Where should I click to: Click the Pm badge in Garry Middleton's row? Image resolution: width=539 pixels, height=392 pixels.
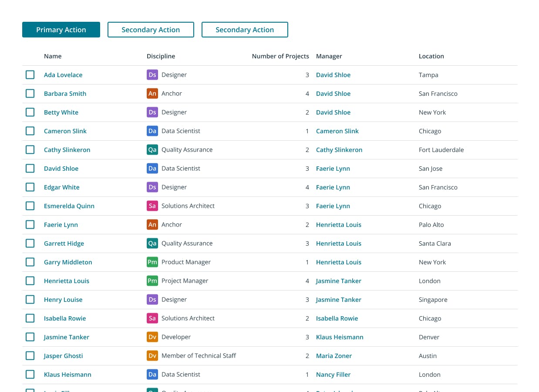tap(152, 262)
